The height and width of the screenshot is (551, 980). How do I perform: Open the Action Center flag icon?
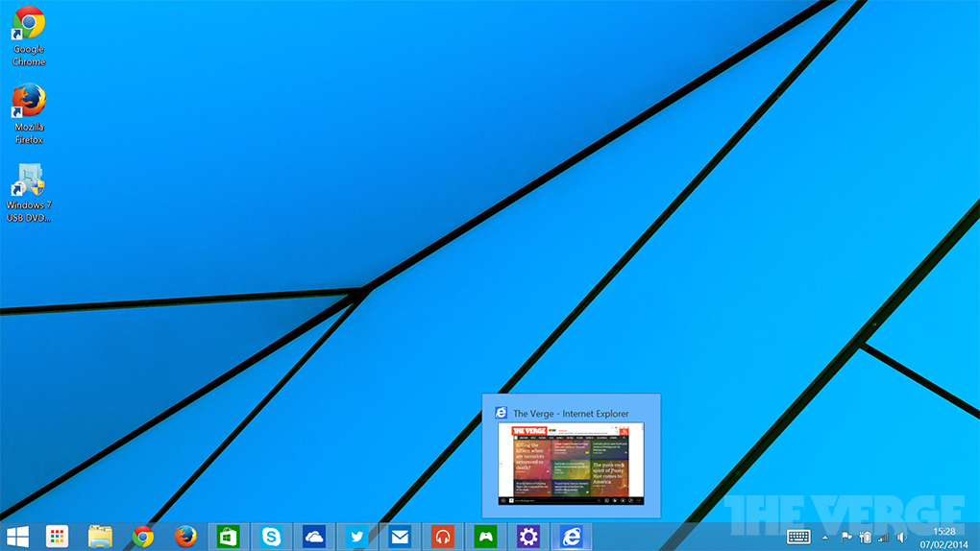tap(845, 538)
